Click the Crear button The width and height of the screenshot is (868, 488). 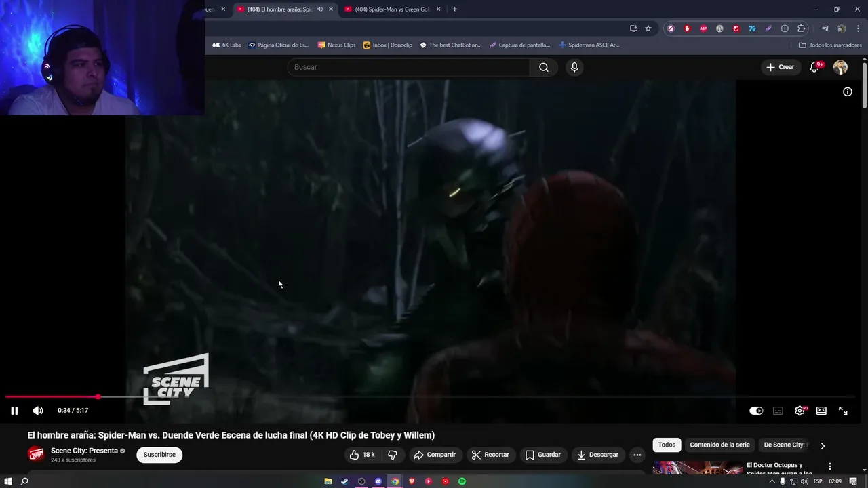point(780,67)
